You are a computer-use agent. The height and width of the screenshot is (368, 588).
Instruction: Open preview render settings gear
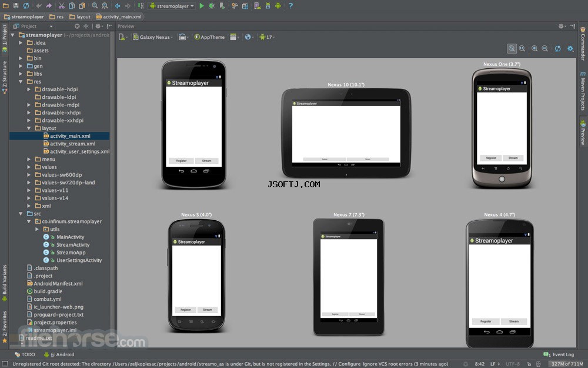tap(570, 48)
